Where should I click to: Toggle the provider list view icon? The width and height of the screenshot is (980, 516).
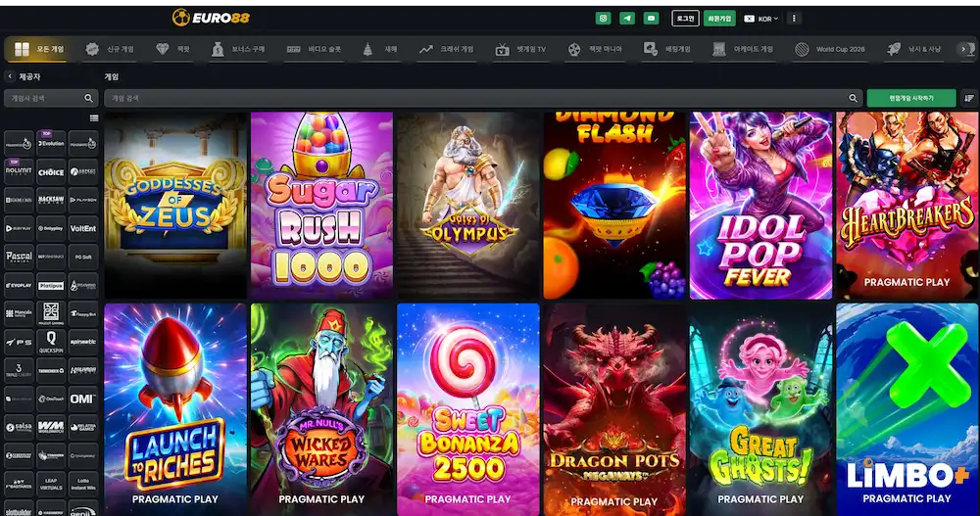click(x=94, y=118)
